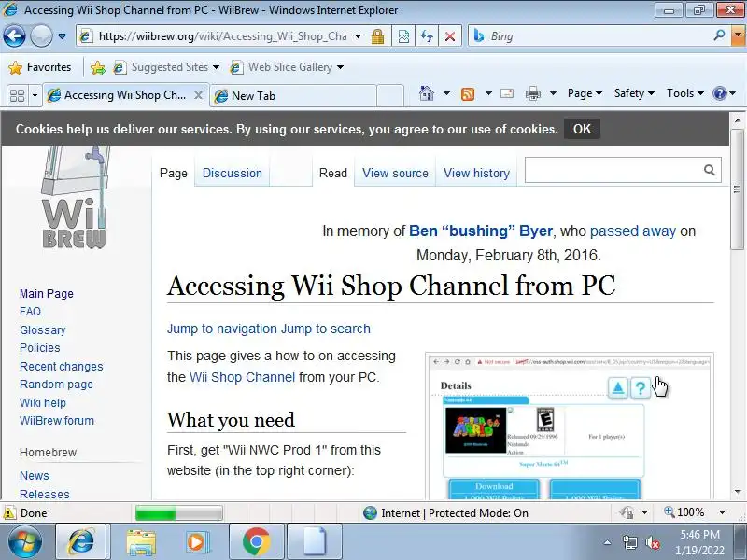Viewport: 747px width, 560px height.
Task: Click the Bing search magnifier icon
Action: 719,35
